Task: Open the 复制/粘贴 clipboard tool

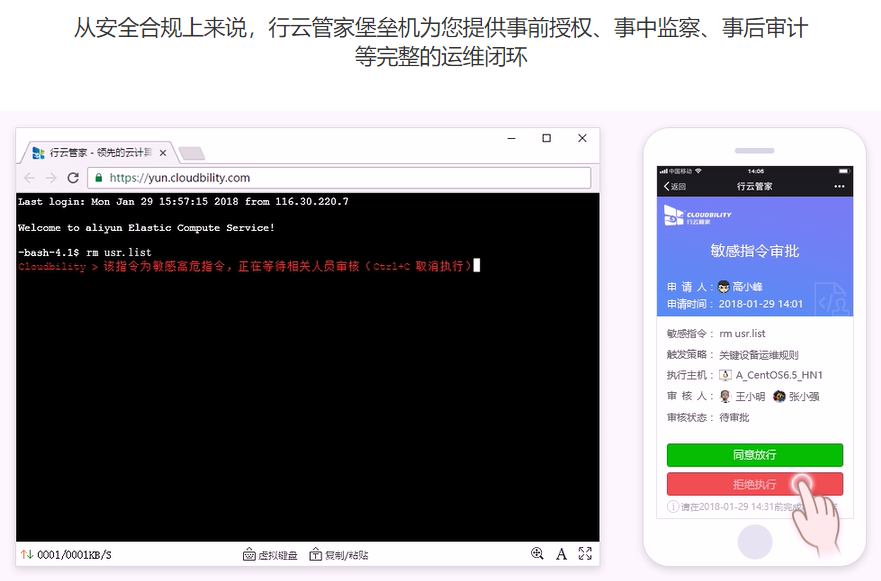Action: (x=339, y=555)
